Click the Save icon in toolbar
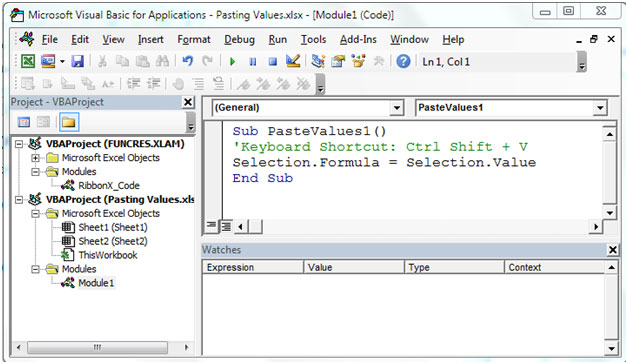The width and height of the screenshot is (628, 364). 77,61
